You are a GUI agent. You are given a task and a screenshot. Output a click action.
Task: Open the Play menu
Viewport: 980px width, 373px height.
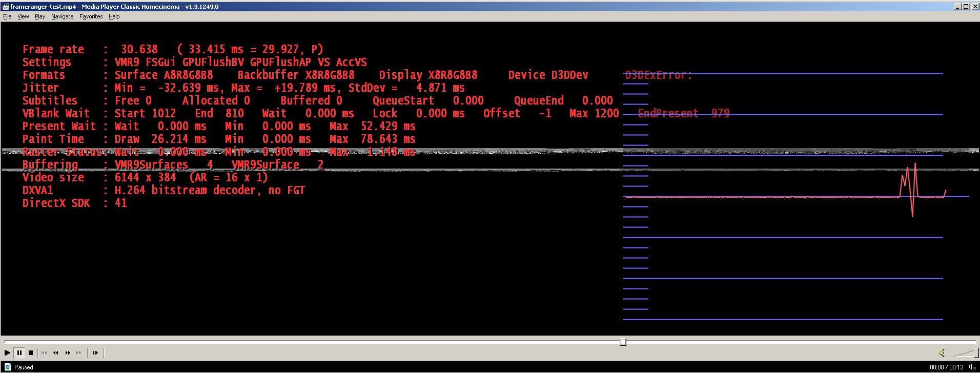point(40,16)
